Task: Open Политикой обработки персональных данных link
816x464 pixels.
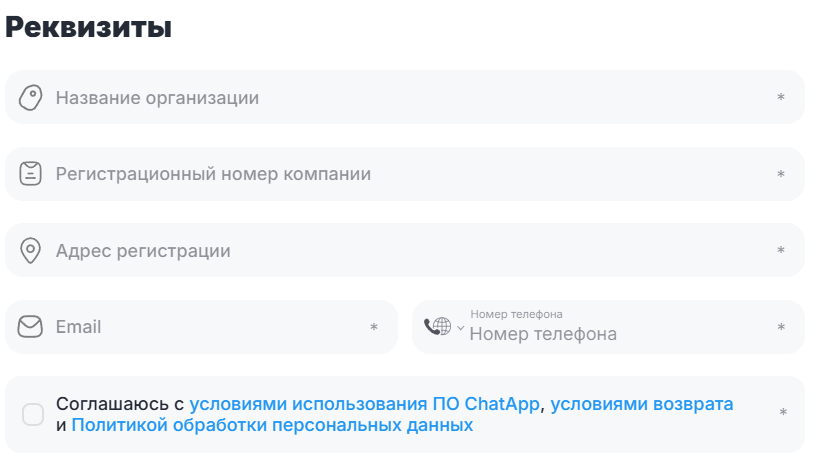Action: click(x=272, y=425)
